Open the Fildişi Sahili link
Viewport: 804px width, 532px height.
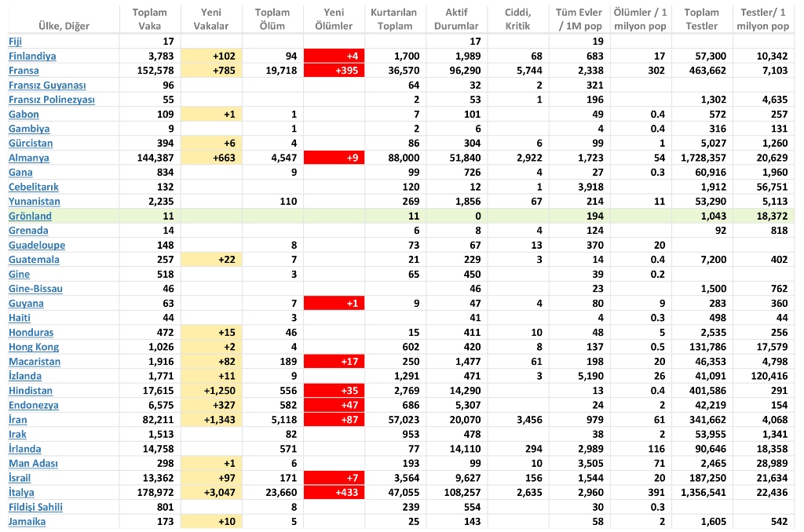(35, 507)
